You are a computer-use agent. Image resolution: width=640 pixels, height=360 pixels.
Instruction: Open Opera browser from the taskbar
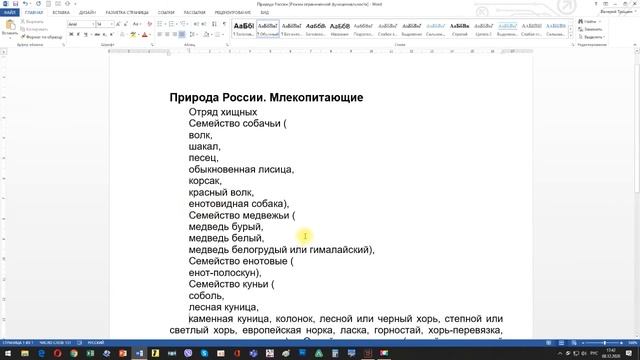pyautogui.click(x=58, y=353)
